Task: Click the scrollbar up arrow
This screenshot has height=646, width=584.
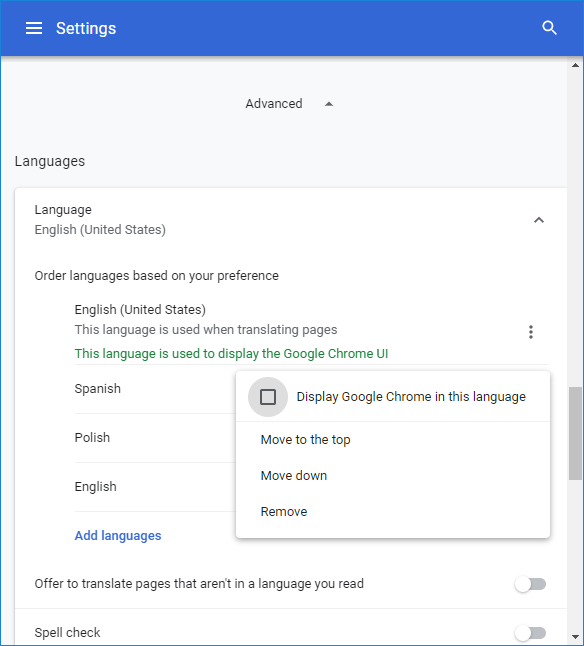Action: [575, 65]
